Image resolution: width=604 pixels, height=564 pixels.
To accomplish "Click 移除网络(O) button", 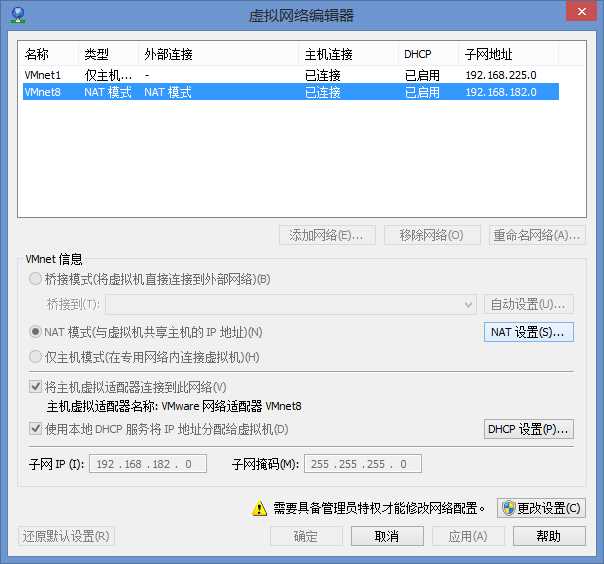I will (432, 235).
